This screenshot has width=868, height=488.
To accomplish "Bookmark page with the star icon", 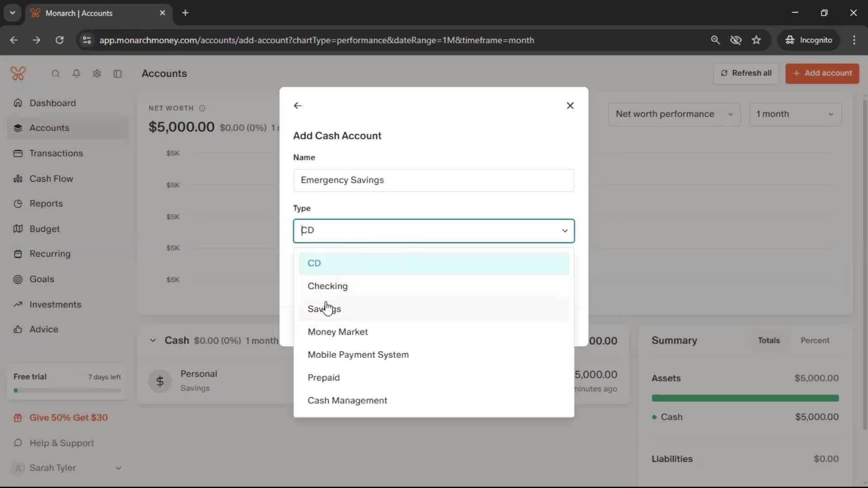I will tap(756, 40).
